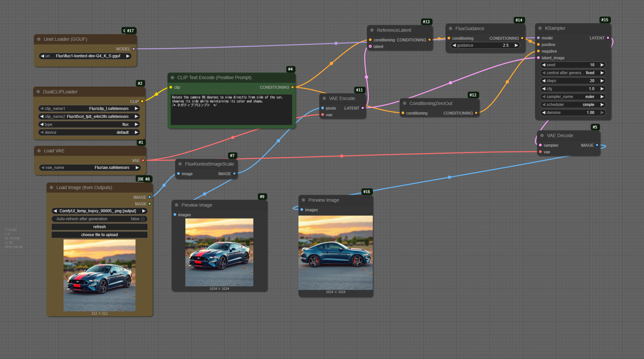Click the KSampler LATENT output socket
The height and width of the screenshot is (359, 644).
click(608, 38)
